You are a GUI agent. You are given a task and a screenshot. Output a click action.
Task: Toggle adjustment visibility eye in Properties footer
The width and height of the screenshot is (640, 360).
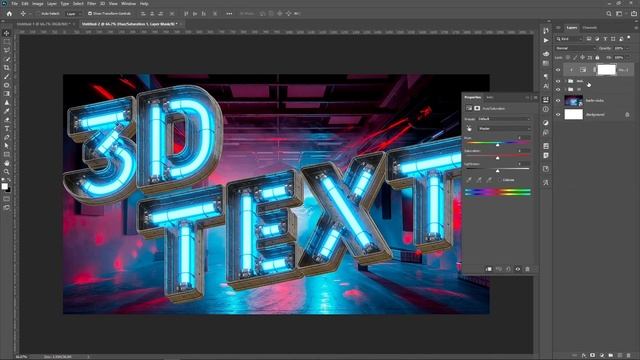pos(518,269)
